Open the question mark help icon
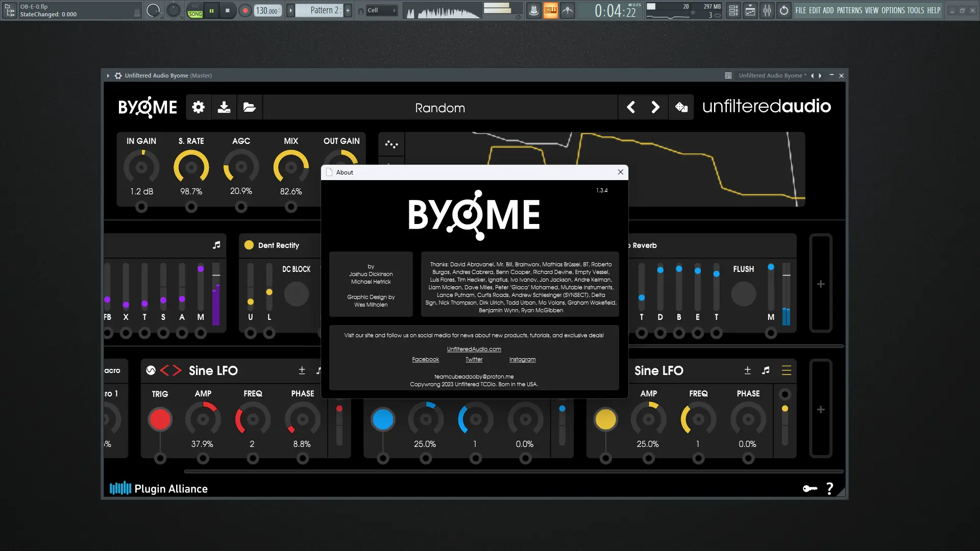Viewport: 980px width, 551px height. coord(830,489)
